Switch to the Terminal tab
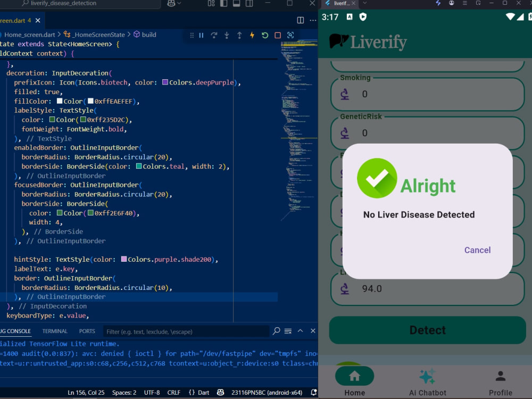This screenshot has height=399, width=532. (x=55, y=331)
